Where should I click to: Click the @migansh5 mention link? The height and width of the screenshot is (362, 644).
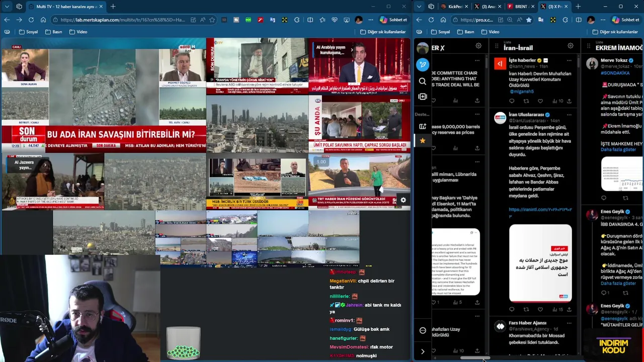521,92
